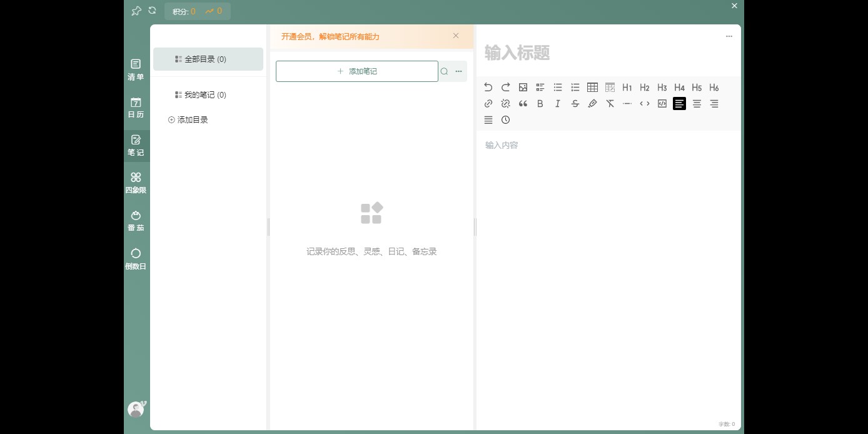868x434 pixels.
Task: Switch to the 四象限 quadrant view
Action: click(136, 183)
